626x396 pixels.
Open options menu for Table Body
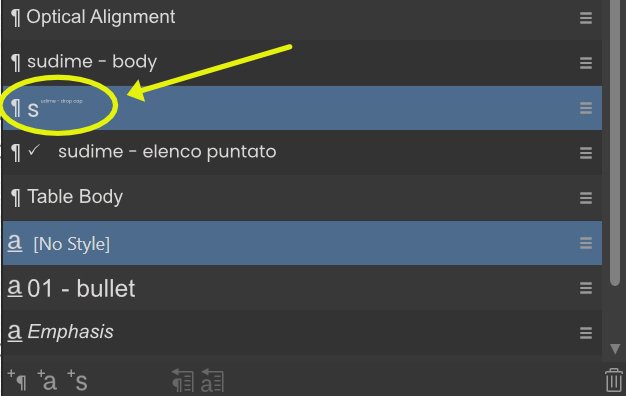[x=586, y=198]
